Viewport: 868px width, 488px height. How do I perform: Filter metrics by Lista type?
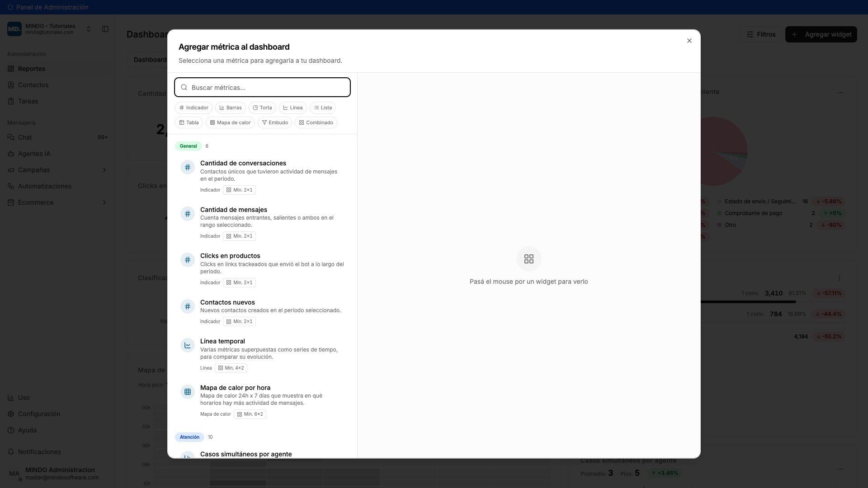click(x=323, y=108)
